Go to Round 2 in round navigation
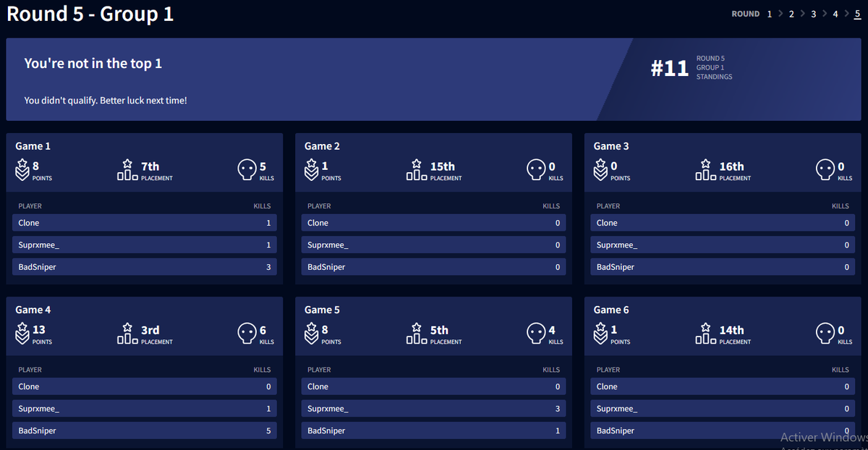 (791, 14)
